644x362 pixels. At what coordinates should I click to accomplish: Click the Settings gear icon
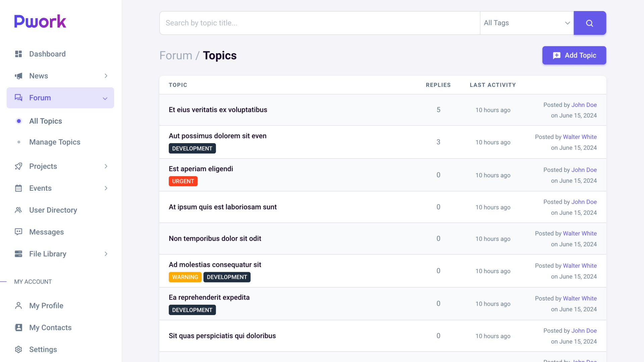click(18, 349)
